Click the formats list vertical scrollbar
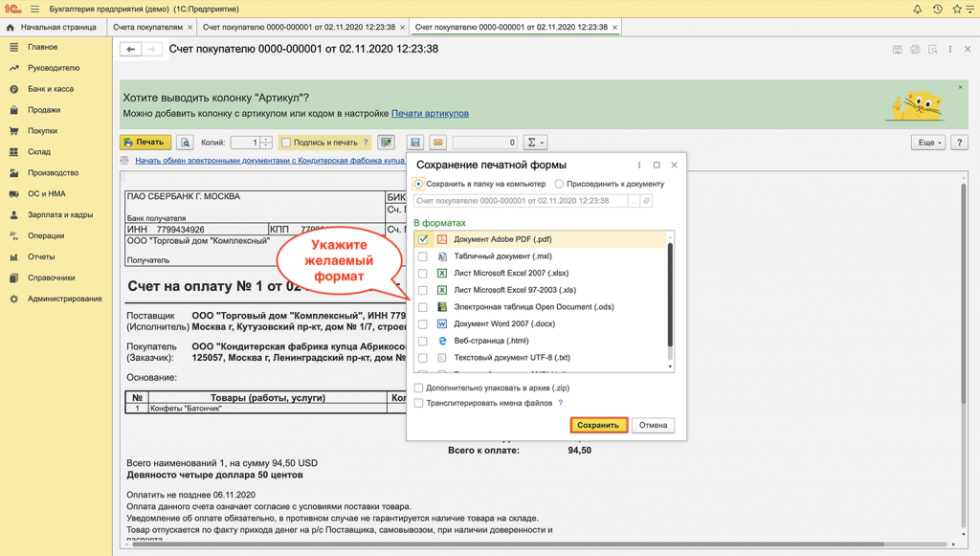This screenshot has width=980, height=556. (671, 294)
